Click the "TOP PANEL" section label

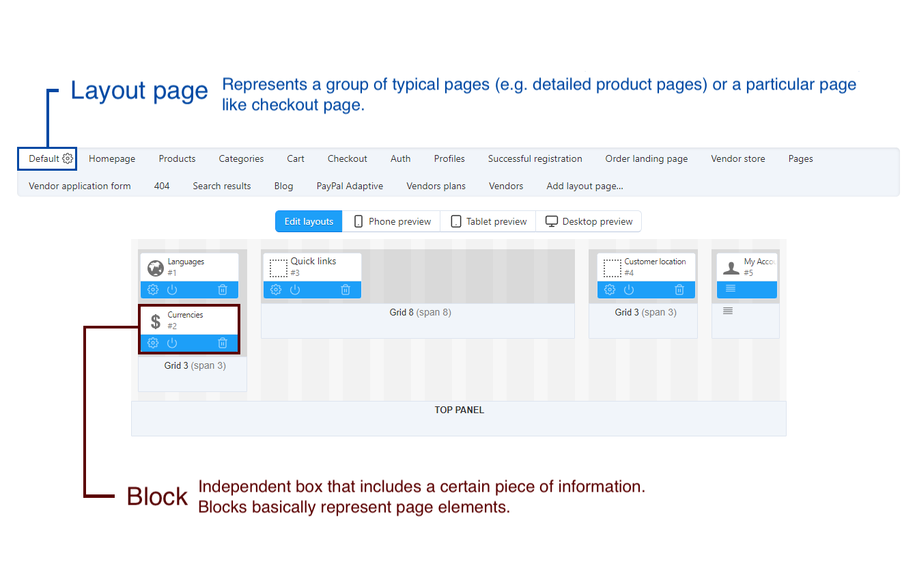pos(460,410)
